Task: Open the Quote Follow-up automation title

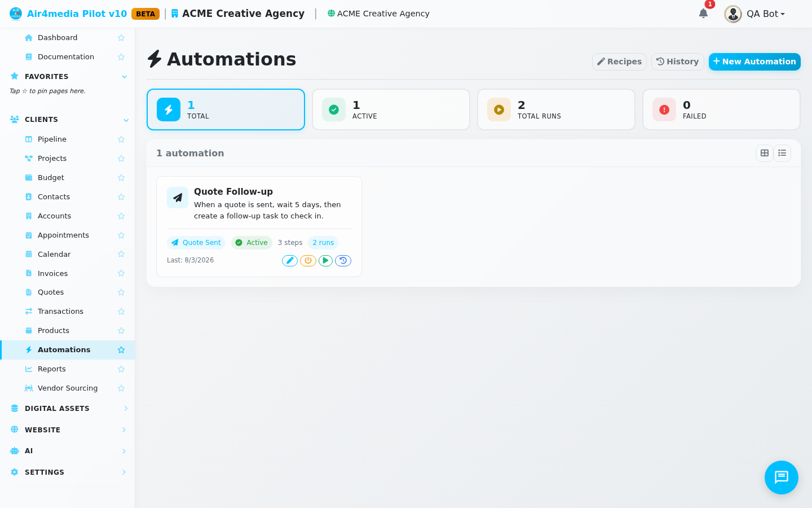Action: [x=233, y=192]
